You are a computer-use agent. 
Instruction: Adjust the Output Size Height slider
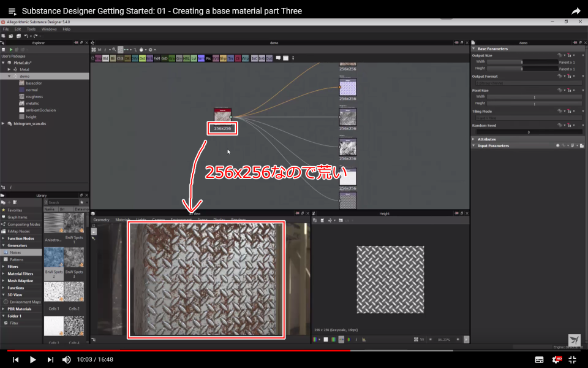pyautogui.click(x=522, y=69)
